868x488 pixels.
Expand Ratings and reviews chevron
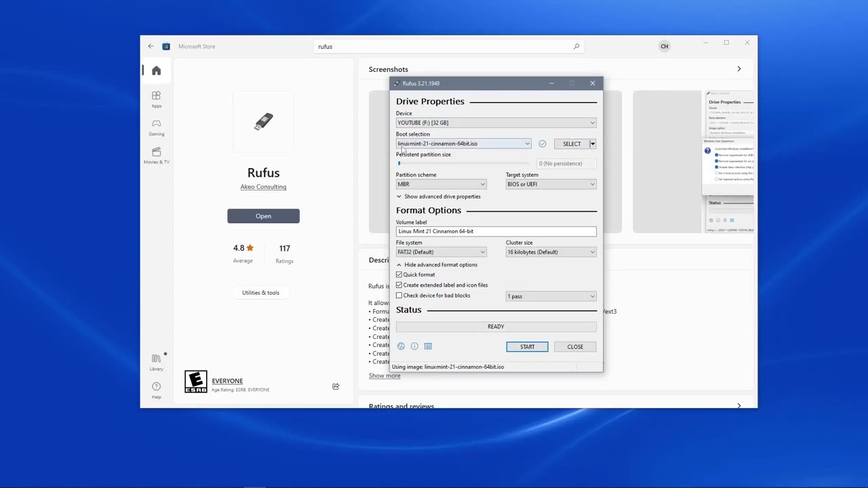pos(739,406)
